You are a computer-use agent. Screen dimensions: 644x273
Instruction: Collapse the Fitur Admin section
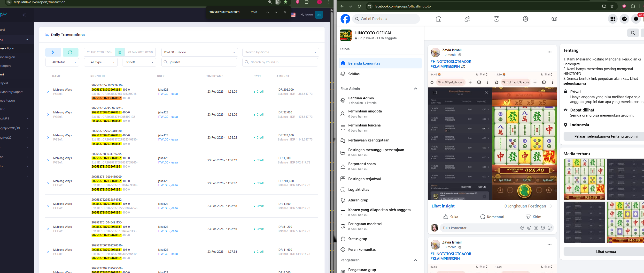(415, 89)
